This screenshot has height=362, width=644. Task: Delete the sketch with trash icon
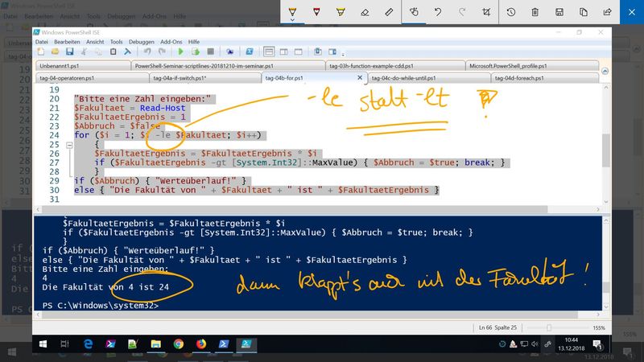pos(535,12)
